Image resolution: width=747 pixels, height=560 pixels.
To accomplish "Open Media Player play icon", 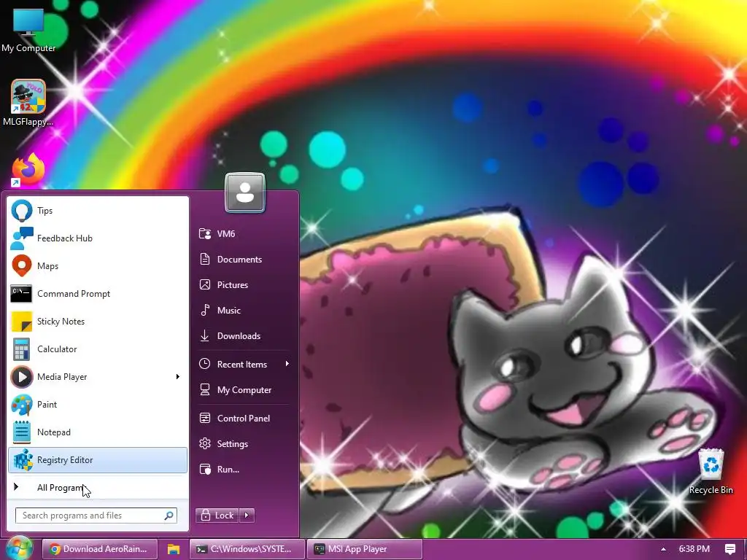I will tap(21, 377).
